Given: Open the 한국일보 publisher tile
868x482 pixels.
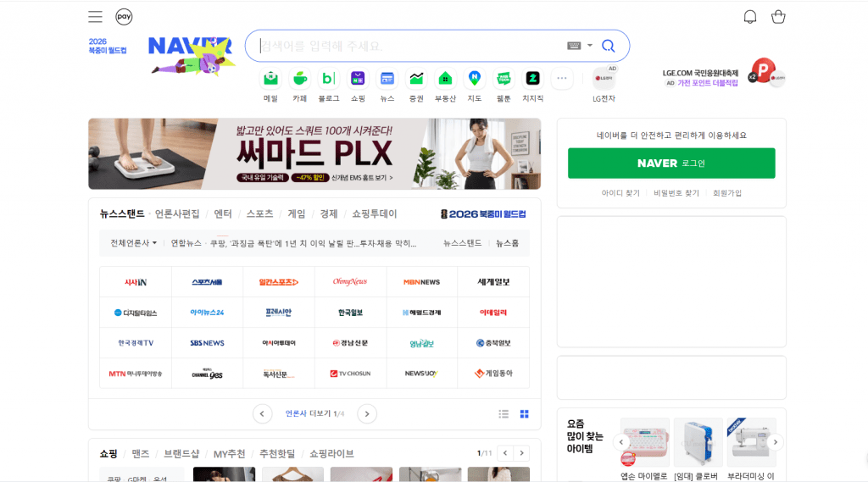Looking at the screenshot, I should (x=350, y=312).
